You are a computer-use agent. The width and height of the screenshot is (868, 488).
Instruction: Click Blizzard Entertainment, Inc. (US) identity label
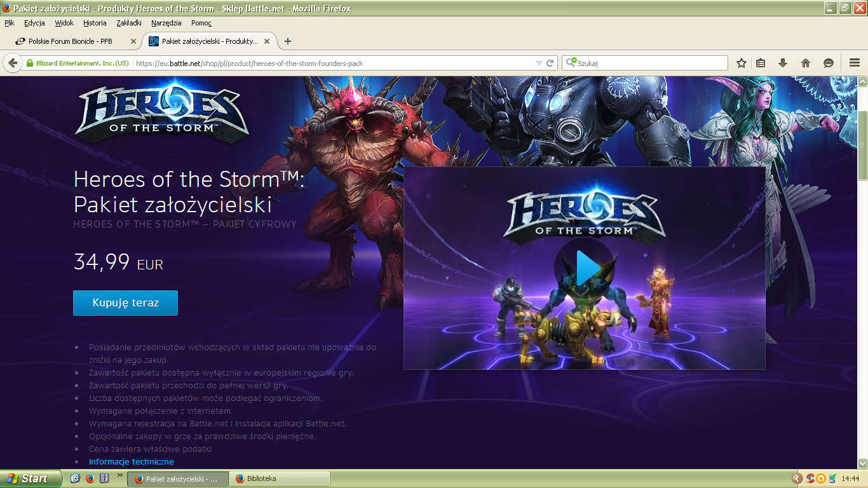click(83, 63)
